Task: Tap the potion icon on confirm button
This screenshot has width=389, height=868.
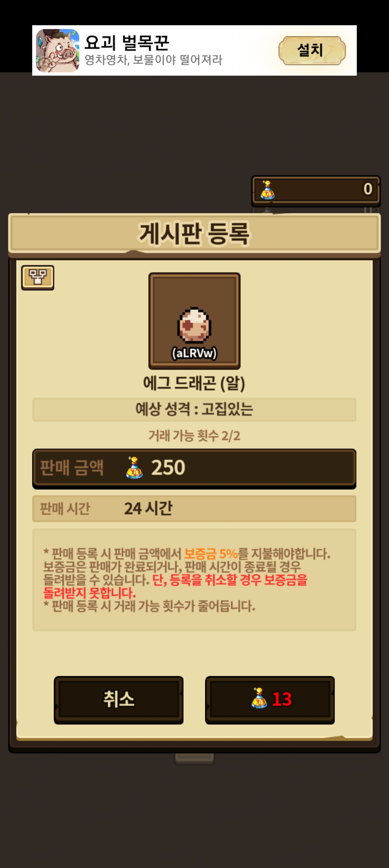Action: [259, 698]
